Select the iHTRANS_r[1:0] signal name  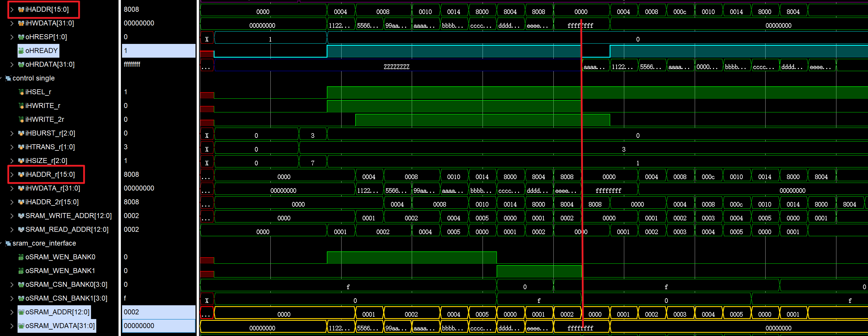[x=50, y=147]
